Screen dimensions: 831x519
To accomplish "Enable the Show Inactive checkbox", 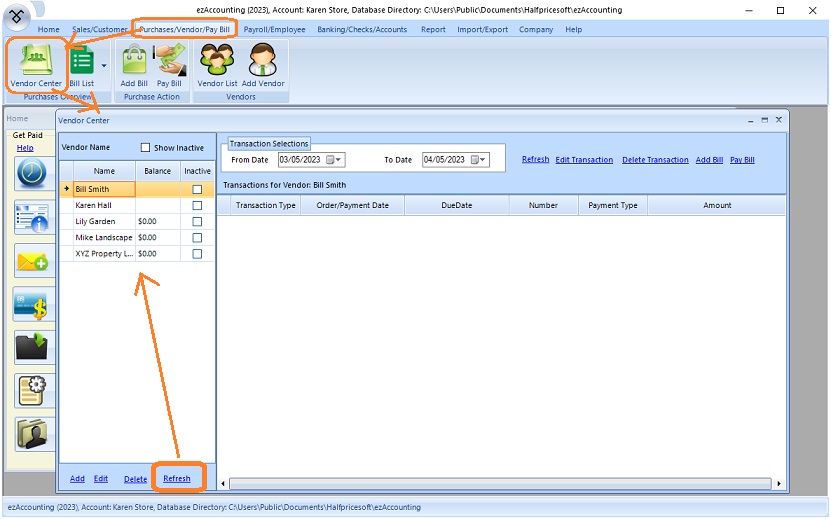I will point(146,148).
